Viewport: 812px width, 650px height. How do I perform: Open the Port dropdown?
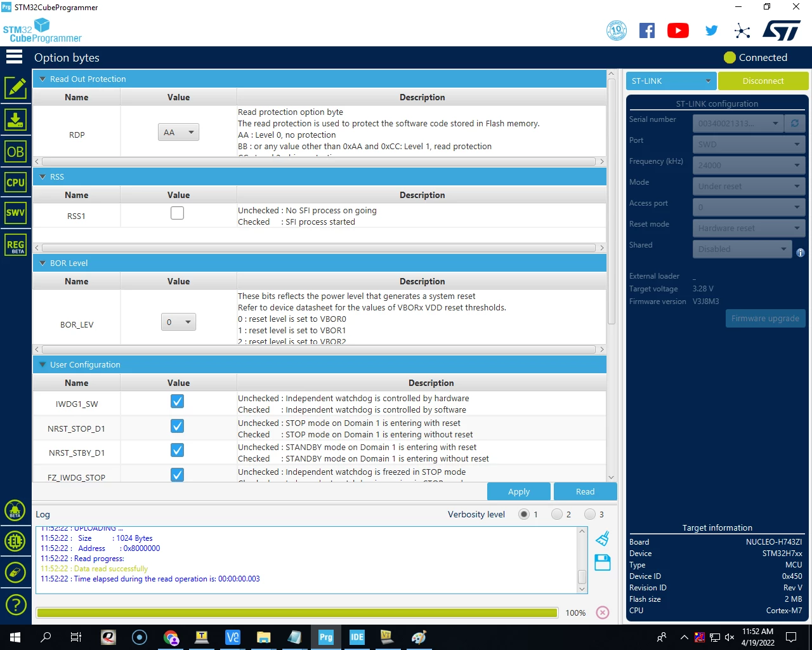pyautogui.click(x=749, y=144)
